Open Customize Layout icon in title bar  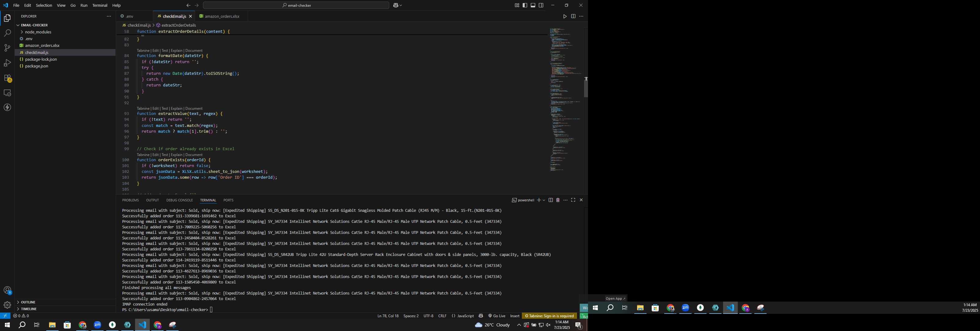(517, 5)
